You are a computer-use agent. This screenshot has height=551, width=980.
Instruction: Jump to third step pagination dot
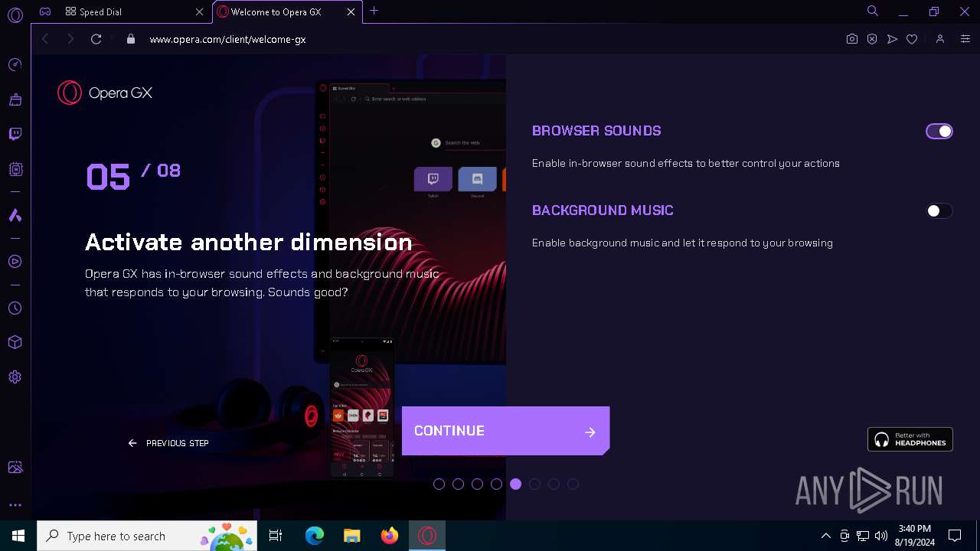click(477, 484)
